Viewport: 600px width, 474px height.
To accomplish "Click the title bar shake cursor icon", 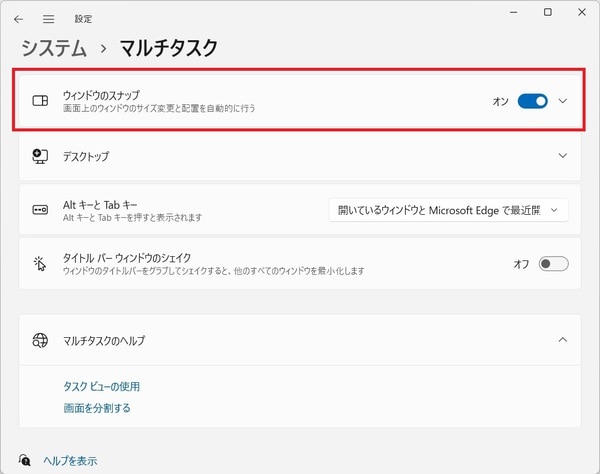I will [x=39, y=264].
